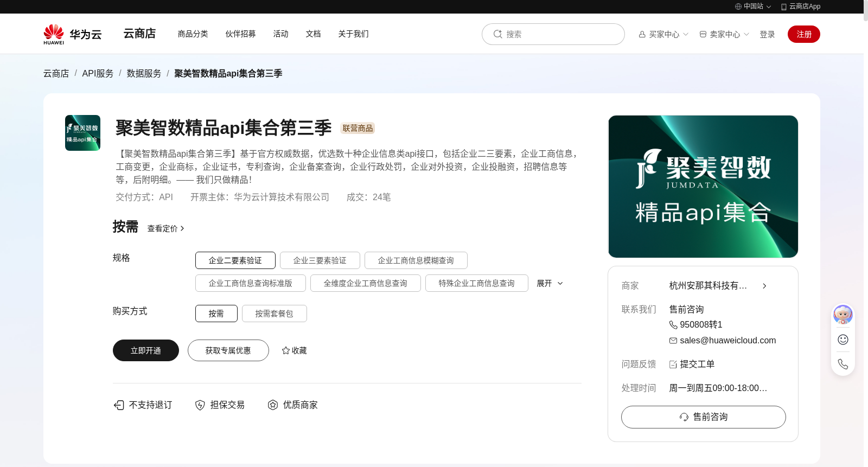Image resolution: width=868 pixels, height=467 pixels.
Task: Click the search magnifier icon
Action: point(497,34)
